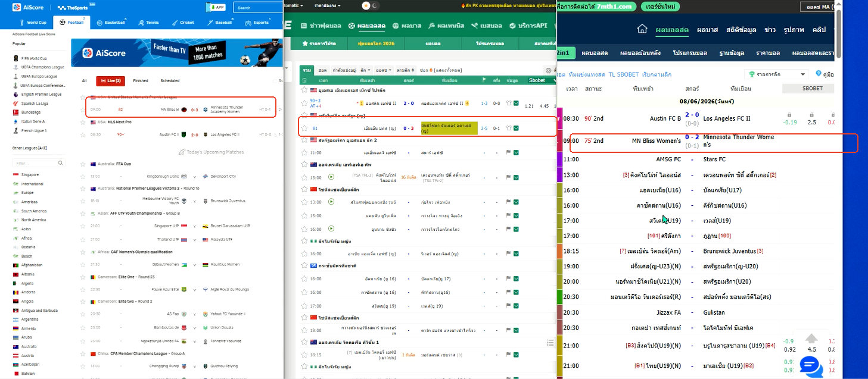Select the Live (2) filter button
Image resolution: width=868 pixels, height=379 pixels.
110,80
